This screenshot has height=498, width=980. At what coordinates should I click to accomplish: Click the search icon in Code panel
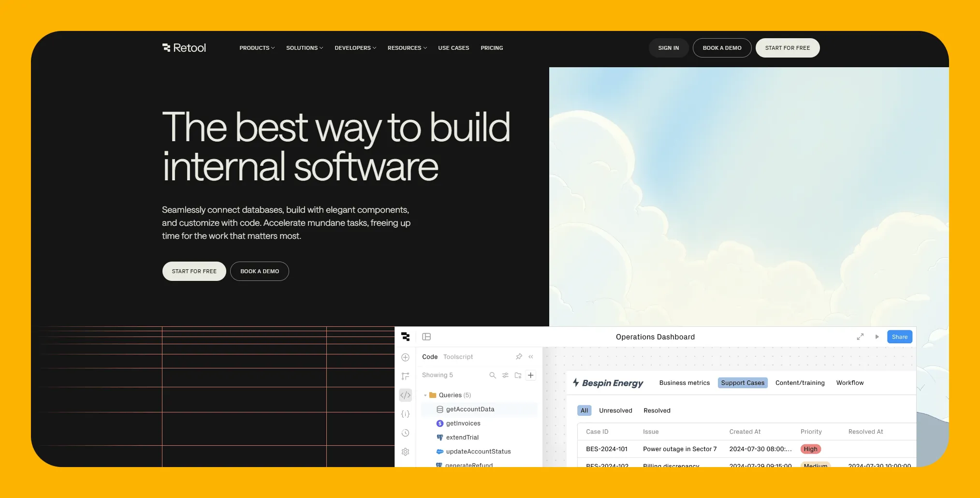tap(492, 375)
